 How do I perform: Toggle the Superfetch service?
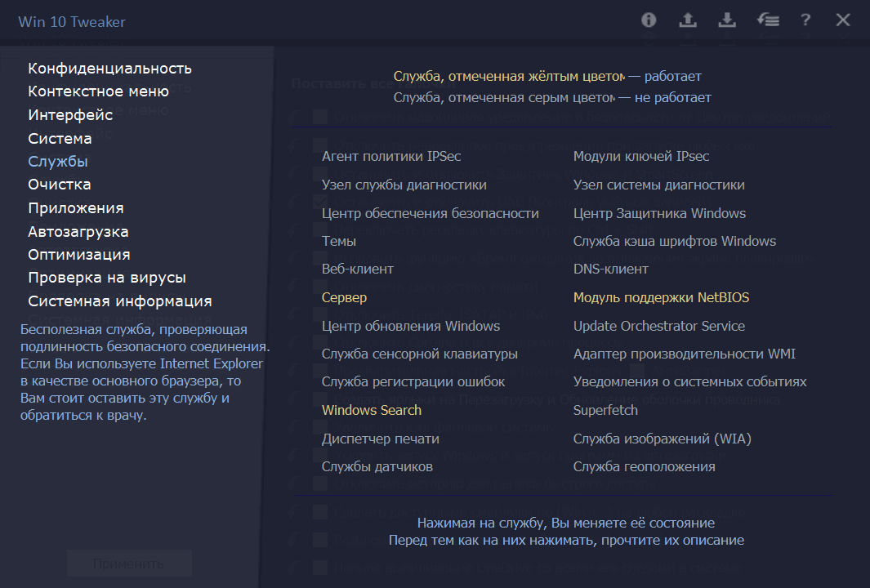coord(605,411)
